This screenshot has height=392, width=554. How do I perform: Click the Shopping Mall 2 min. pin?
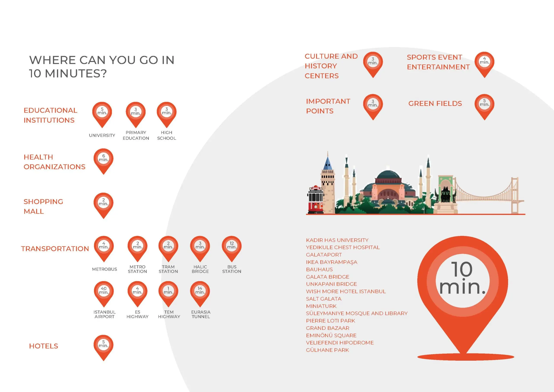103,206
